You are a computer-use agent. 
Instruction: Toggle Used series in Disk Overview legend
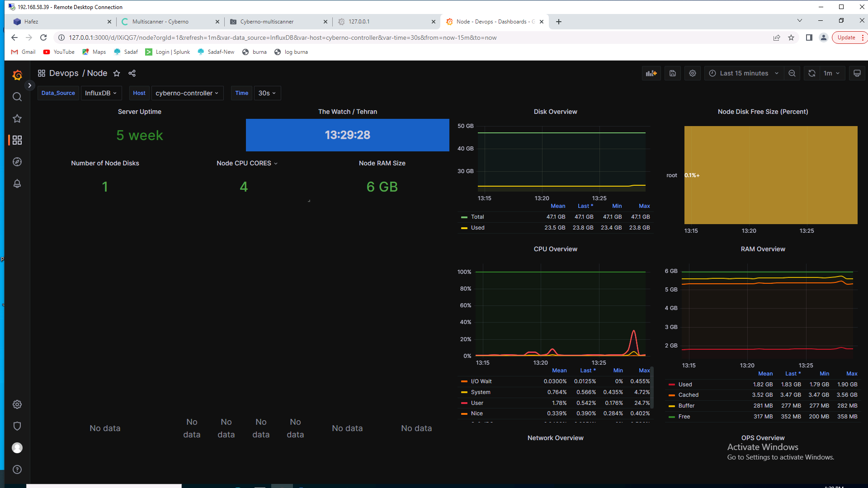click(x=477, y=228)
